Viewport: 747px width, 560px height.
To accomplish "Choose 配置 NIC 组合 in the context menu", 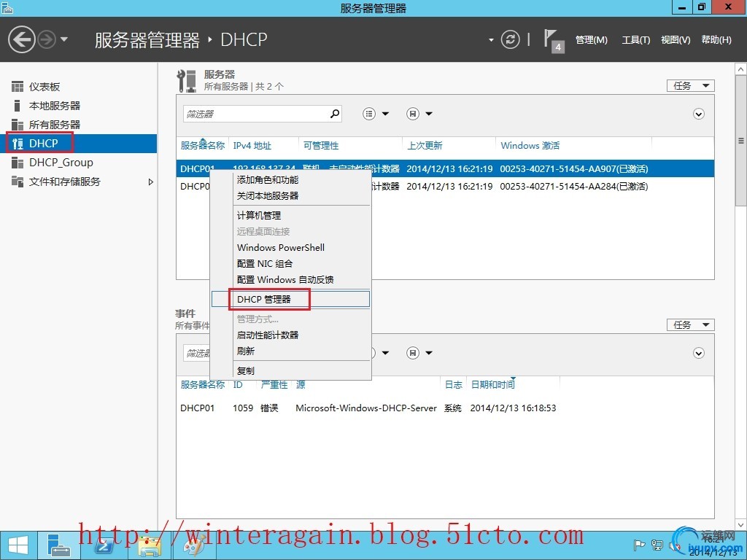I will 290,264.
